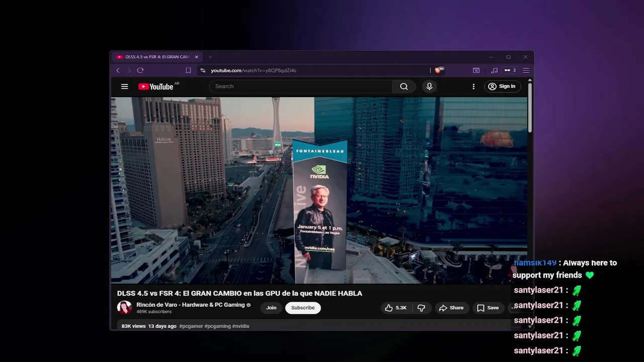Subscribe to the channel
Viewport: 644px width, 362px height.
click(x=303, y=308)
